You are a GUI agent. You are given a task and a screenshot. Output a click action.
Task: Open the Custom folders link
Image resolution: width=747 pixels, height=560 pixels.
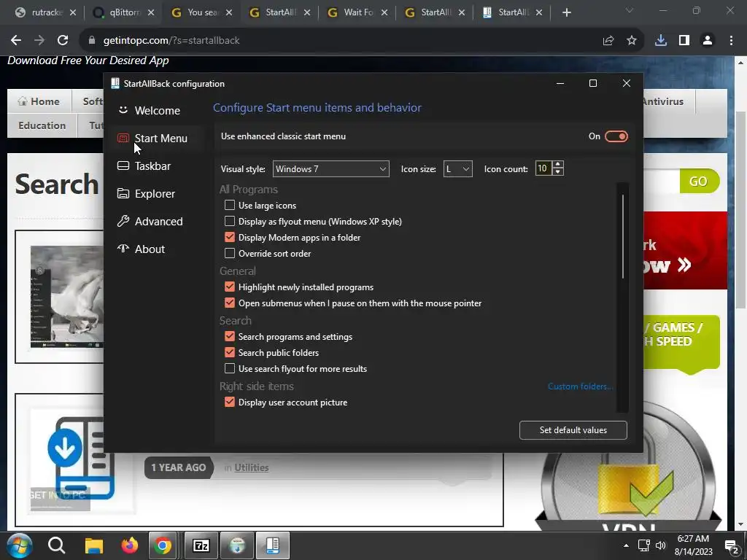(x=580, y=386)
